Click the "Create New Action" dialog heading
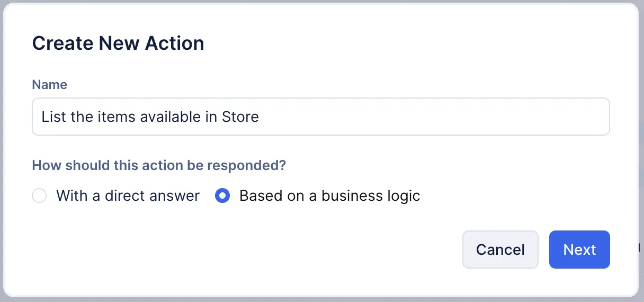This screenshot has width=644, height=302. click(x=118, y=43)
